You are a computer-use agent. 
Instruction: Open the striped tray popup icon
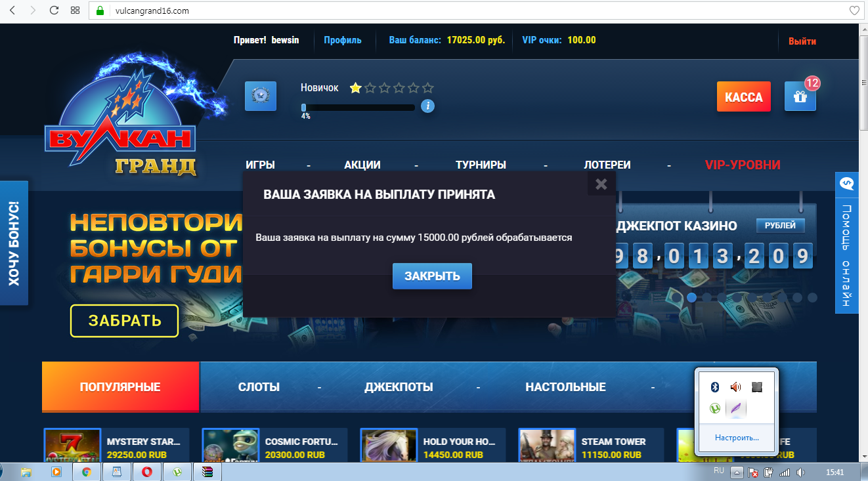(757, 387)
